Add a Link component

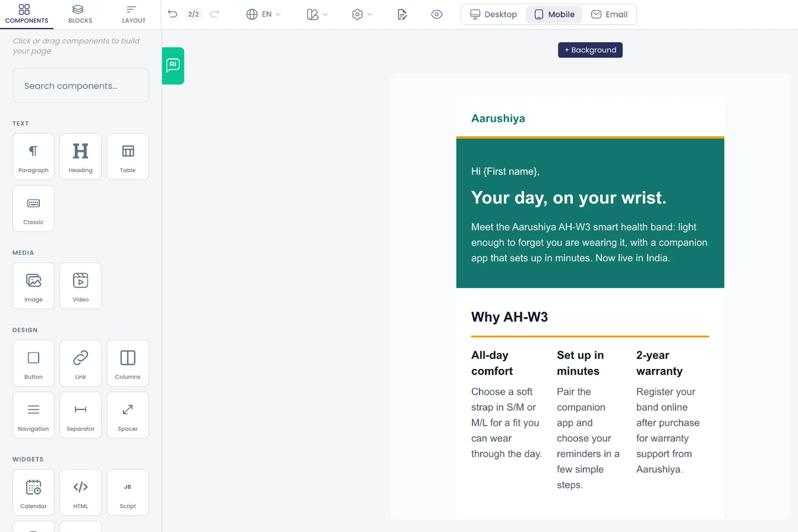[80, 363]
